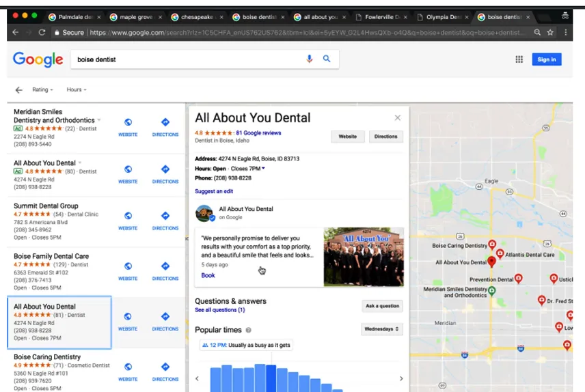
Task: Click the Directions button in details panel
Action: point(385,137)
